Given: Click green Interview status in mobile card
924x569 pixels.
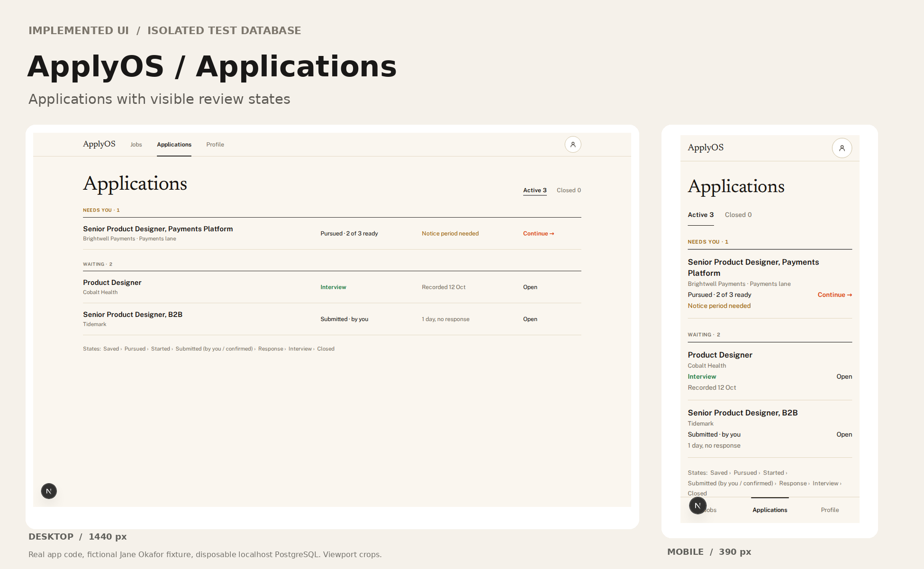Looking at the screenshot, I should click(702, 376).
